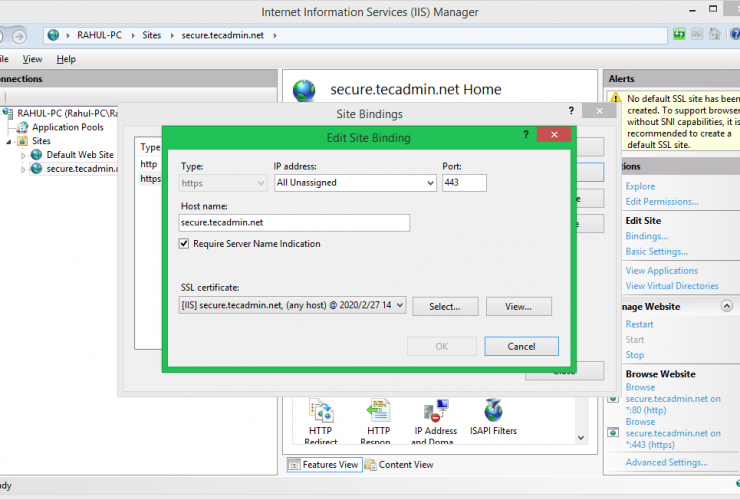Click the help question mark in Edit Site Binding
This screenshot has width=740, height=500.
[525, 135]
